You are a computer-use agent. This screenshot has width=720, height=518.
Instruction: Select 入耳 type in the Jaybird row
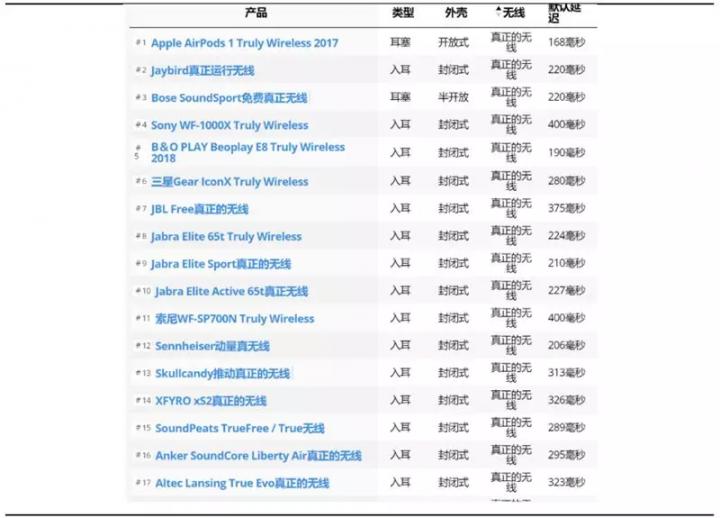400,70
